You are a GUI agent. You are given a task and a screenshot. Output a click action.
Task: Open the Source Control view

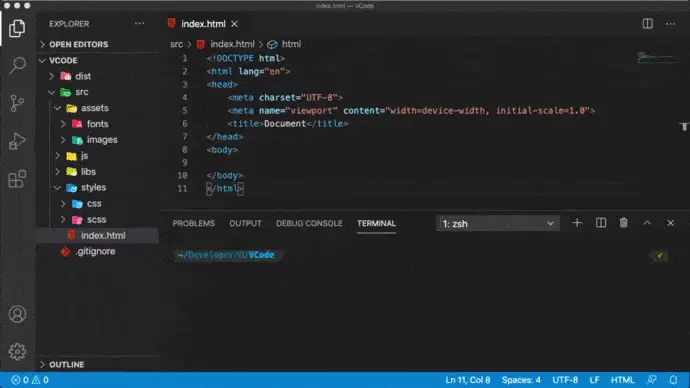17,103
